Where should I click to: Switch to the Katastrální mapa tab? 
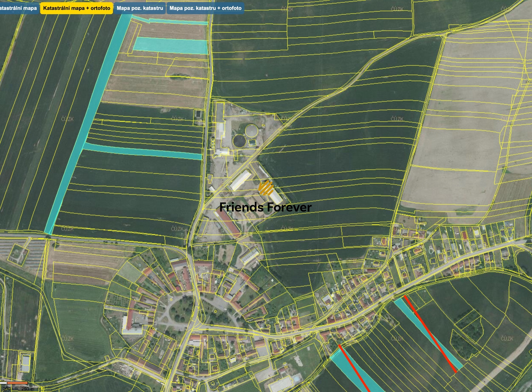(x=18, y=8)
